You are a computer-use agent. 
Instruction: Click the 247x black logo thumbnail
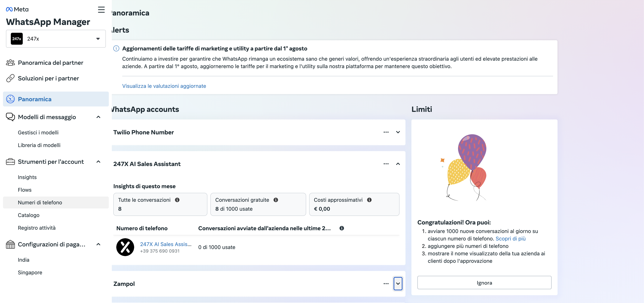pos(17,39)
